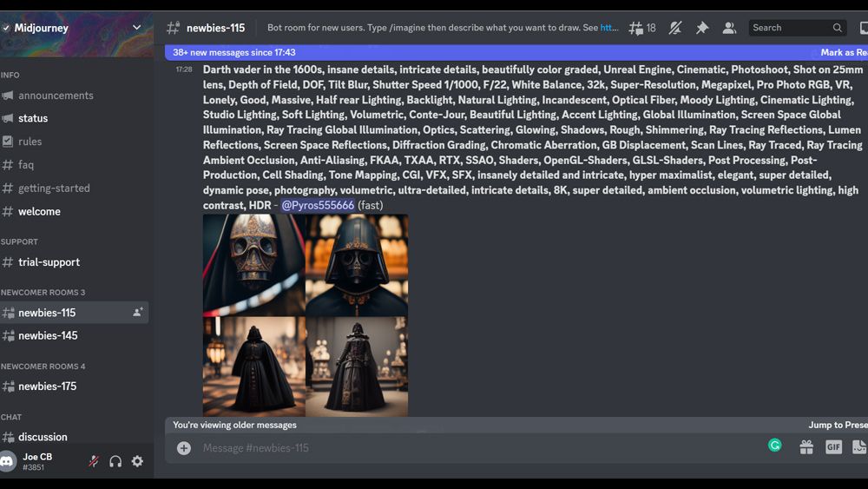
Task: Click the Search field
Action: (x=797, y=28)
